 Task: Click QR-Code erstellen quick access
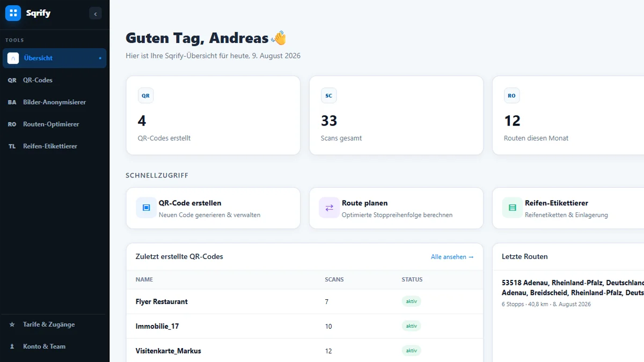[x=213, y=208]
